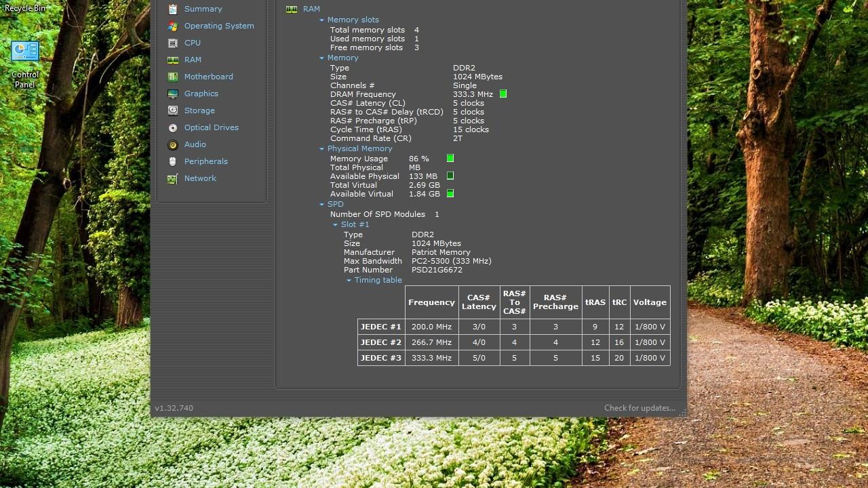Toggle the Memory Usage green indicator
This screenshot has height=488, width=868.
tap(450, 159)
